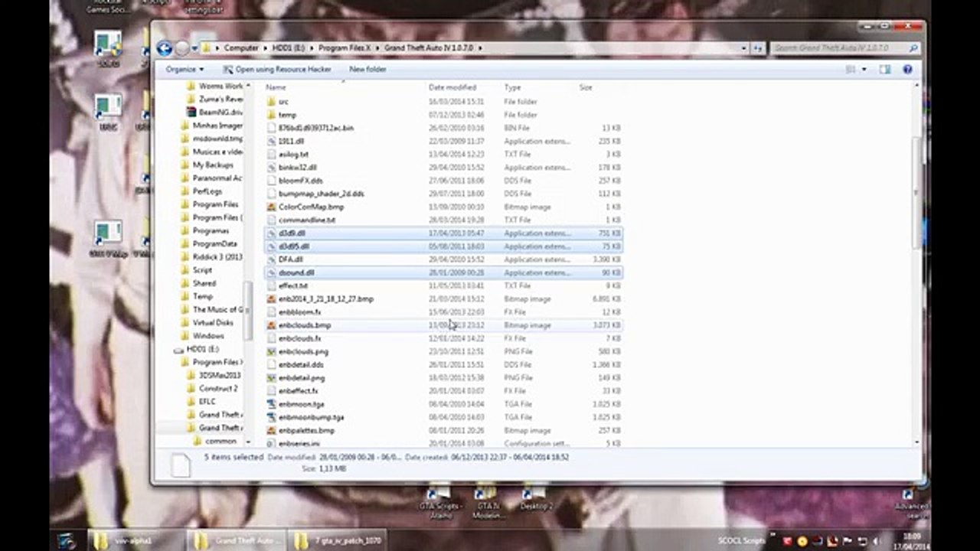Open the EFLC folder in navigation tree
The width and height of the screenshot is (980, 551).
click(x=207, y=401)
